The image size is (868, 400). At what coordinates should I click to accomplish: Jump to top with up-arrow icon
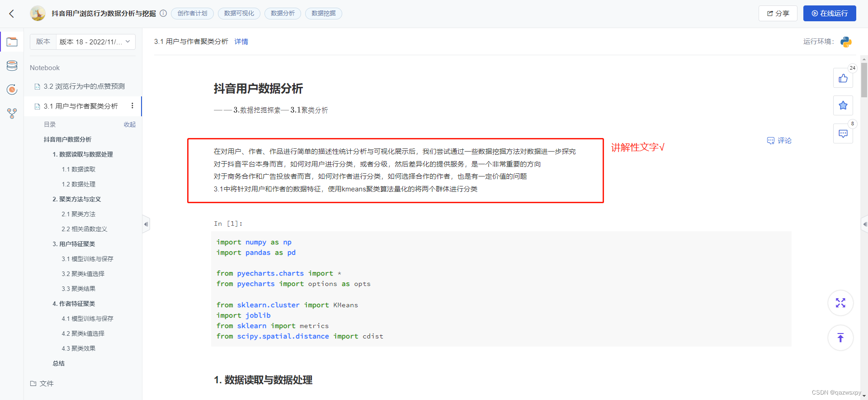[x=840, y=338]
